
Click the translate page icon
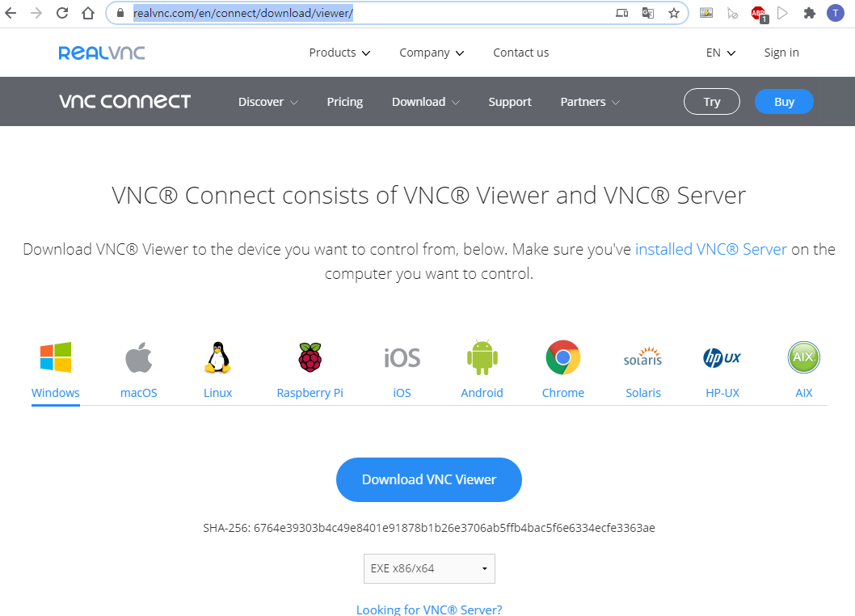pyautogui.click(x=648, y=13)
